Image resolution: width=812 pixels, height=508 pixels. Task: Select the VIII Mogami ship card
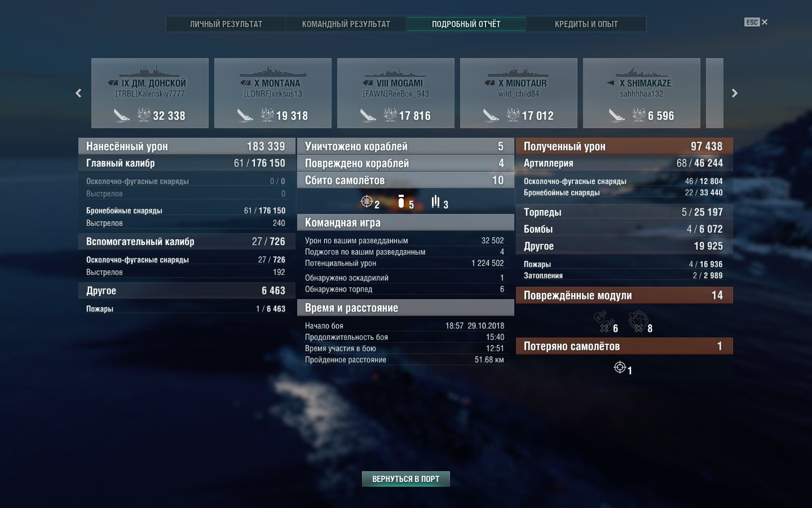pos(396,93)
